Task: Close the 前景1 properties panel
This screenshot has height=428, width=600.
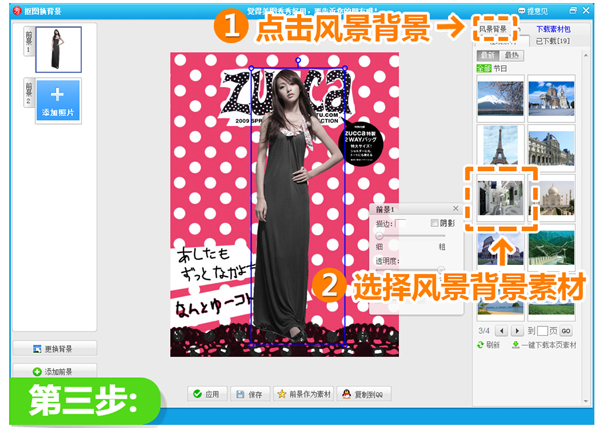Action: coord(455,208)
